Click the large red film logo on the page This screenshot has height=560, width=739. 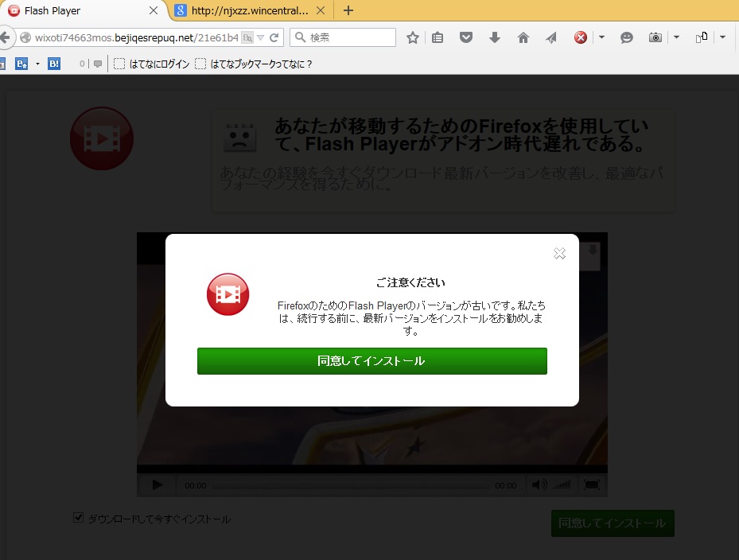point(102,138)
